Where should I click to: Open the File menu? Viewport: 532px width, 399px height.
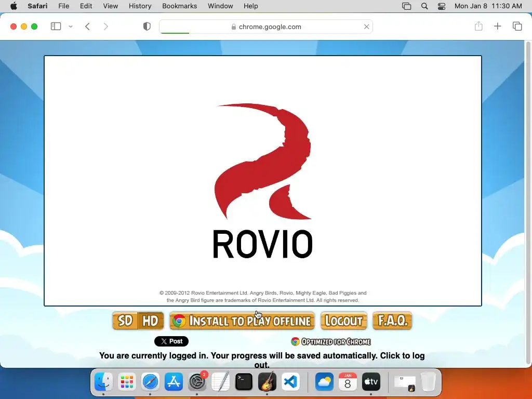point(64,6)
